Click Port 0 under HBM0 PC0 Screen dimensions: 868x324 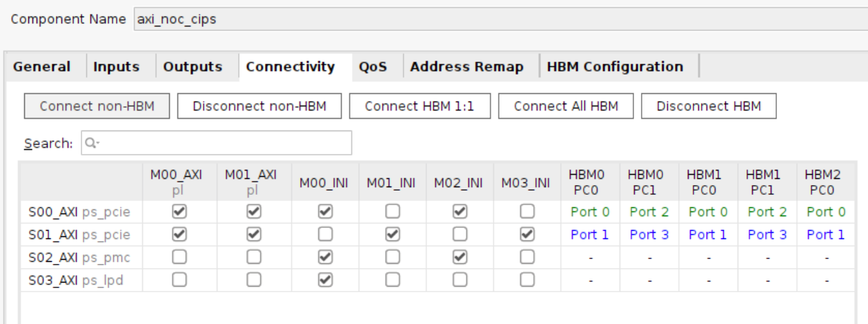pyautogui.click(x=590, y=212)
